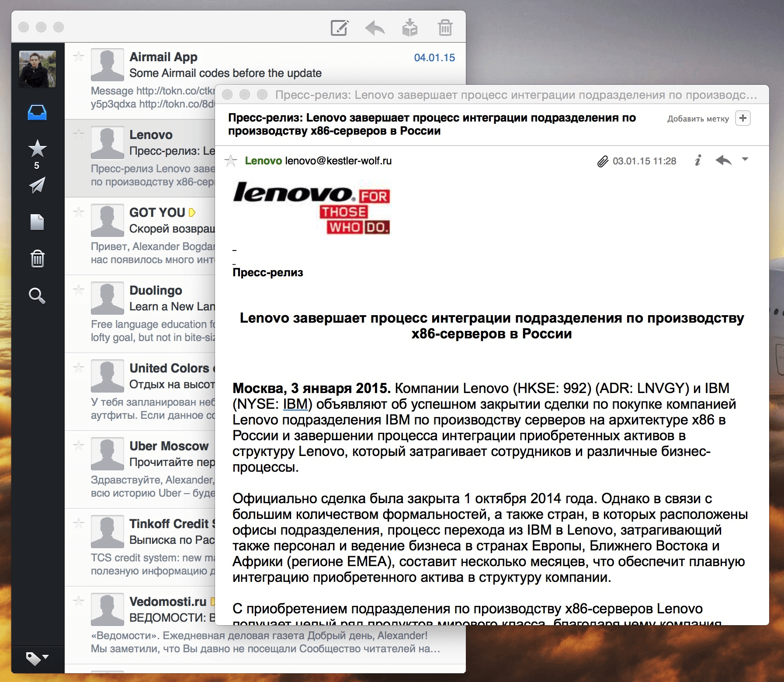Click the reply arrow in main toolbar
The height and width of the screenshot is (682, 784).
[375, 28]
